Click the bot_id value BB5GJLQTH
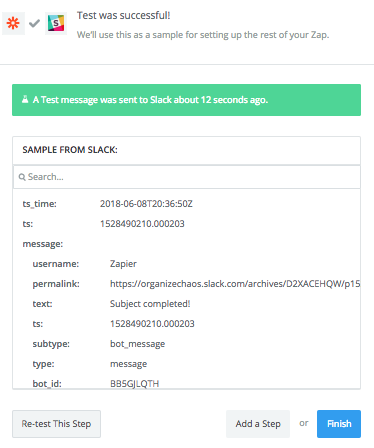 [134, 384]
